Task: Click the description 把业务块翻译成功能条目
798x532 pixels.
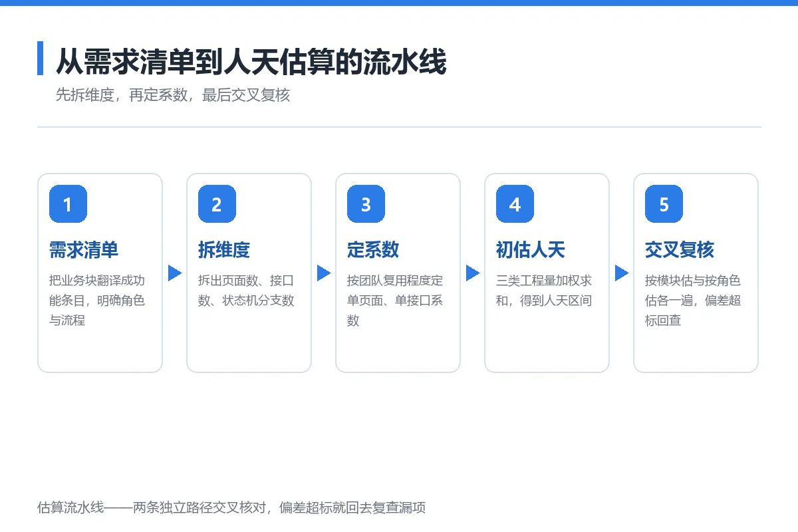Action: pos(97,301)
